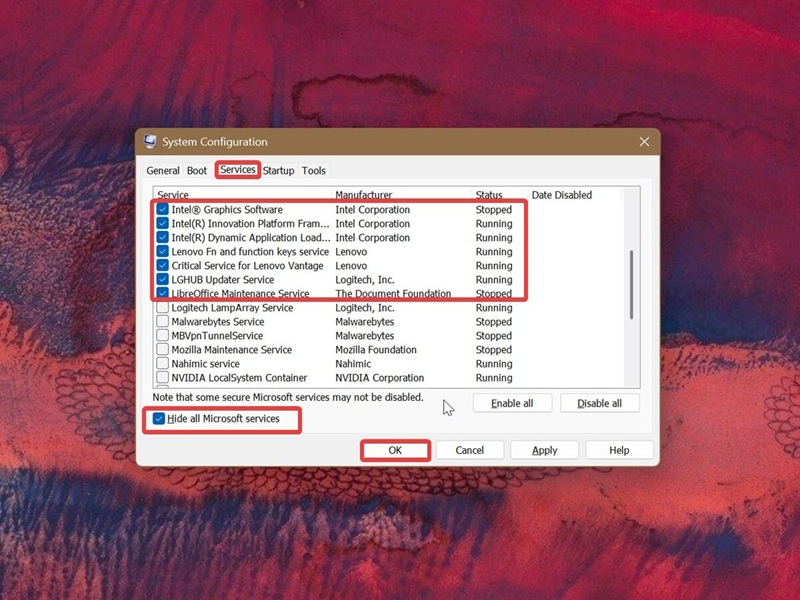Switch to the Boot tab
Image resolution: width=800 pixels, height=600 pixels.
[x=197, y=170]
